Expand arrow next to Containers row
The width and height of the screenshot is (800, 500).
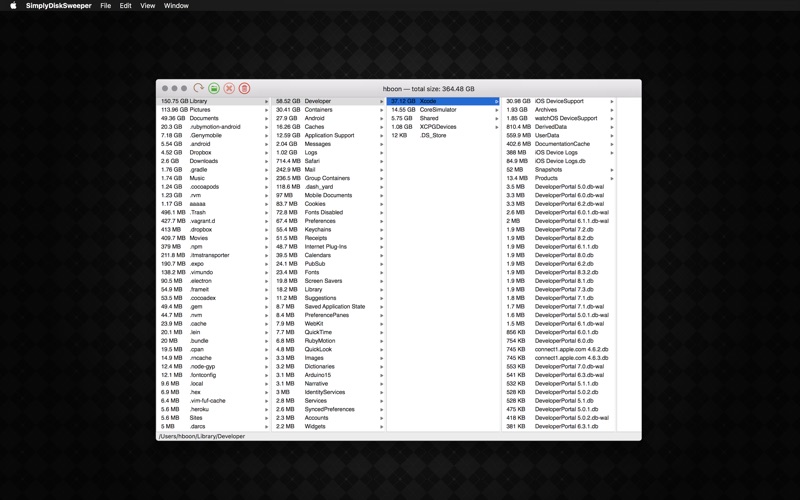(x=381, y=110)
